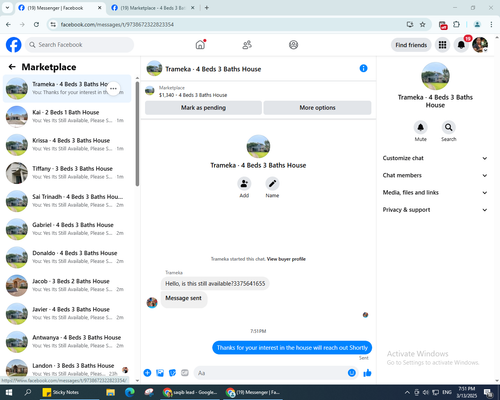The width and height of the screenshot is (500, 400).
Task: Open Donaldo 4 Beds 3 Baths conversation
Action: 67,257
